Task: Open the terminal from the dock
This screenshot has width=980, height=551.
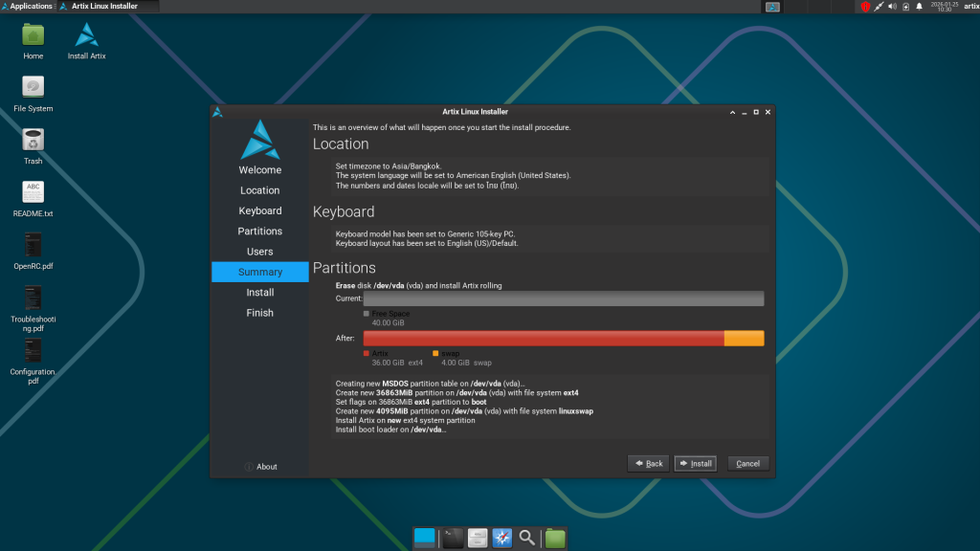Action: click(452, 537)
